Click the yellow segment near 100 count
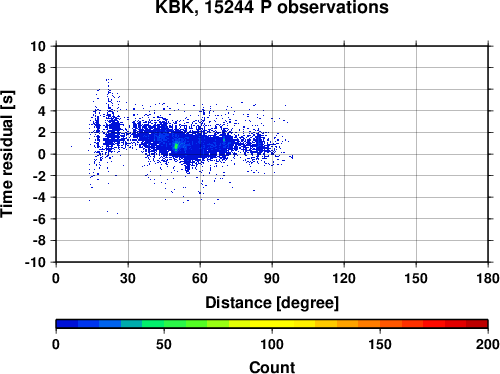Screen dimensions: 500x374 pyautogui.click(x=272, y=324)
